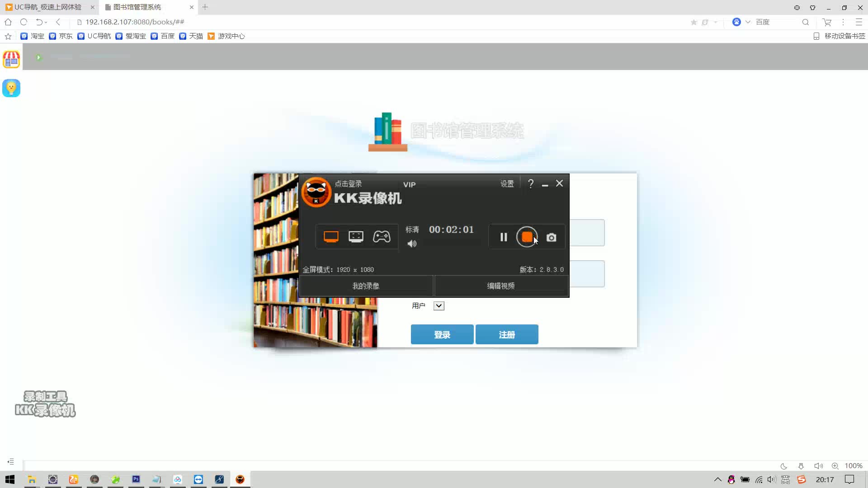The width and height of the screenshot is (868, 488).
Task: Click the 注册 register button
Action: [506, 334]
